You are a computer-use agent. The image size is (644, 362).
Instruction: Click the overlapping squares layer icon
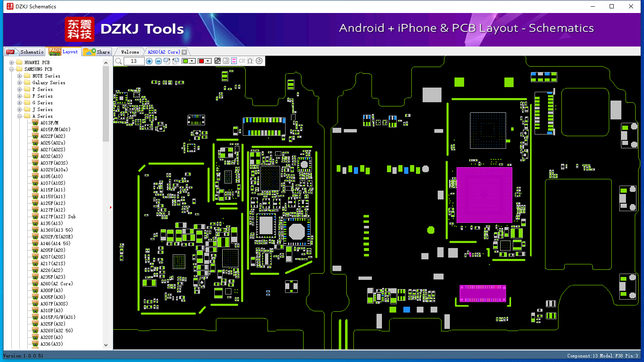coord(218,61)
